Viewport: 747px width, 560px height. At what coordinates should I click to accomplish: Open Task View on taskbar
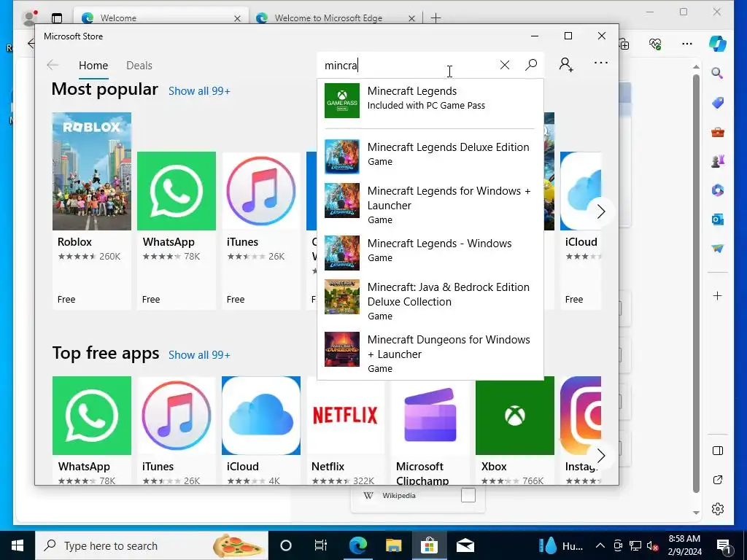click(x=321, y=545)
